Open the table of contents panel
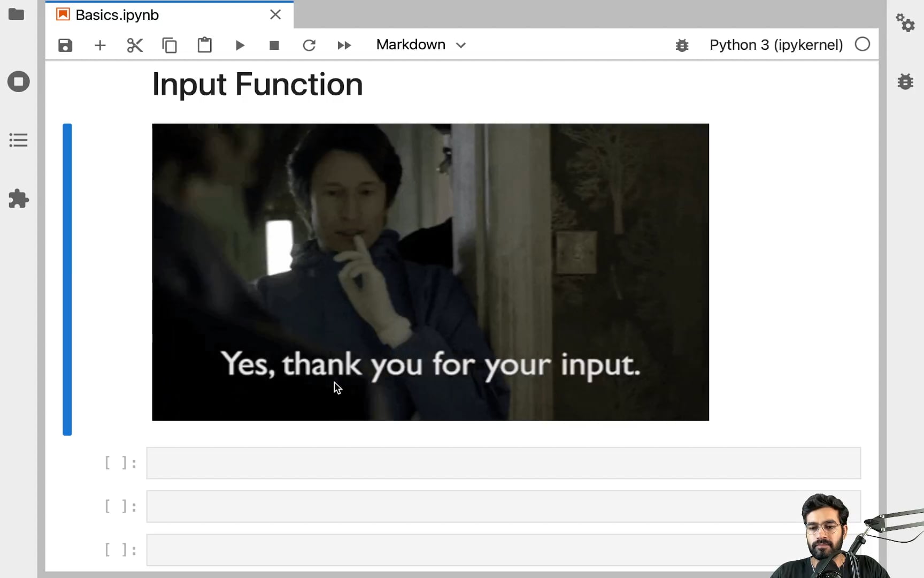This screenshot has width=924, height=578. pyautogui.click(x=18, y=140)
